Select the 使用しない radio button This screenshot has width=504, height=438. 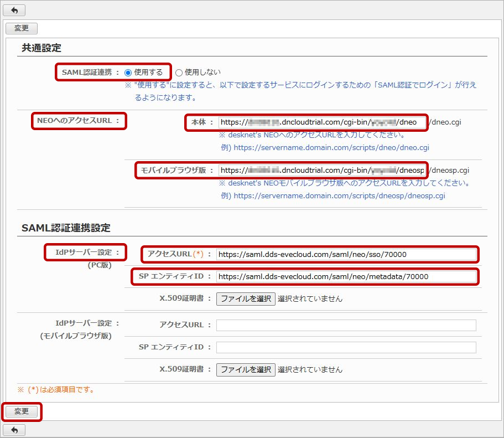point(179,73)
